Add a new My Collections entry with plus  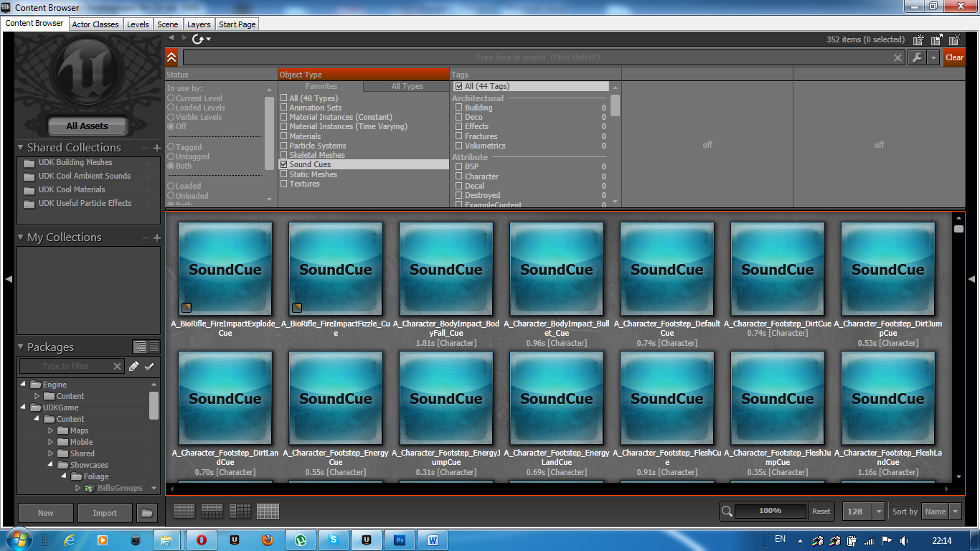pyautogui.click(x=156, y=237)
